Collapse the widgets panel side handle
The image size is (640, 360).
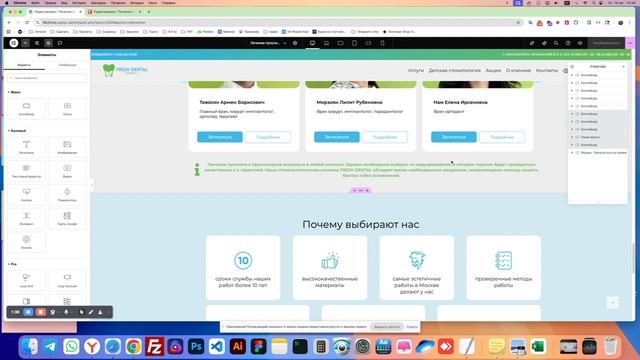91,185
